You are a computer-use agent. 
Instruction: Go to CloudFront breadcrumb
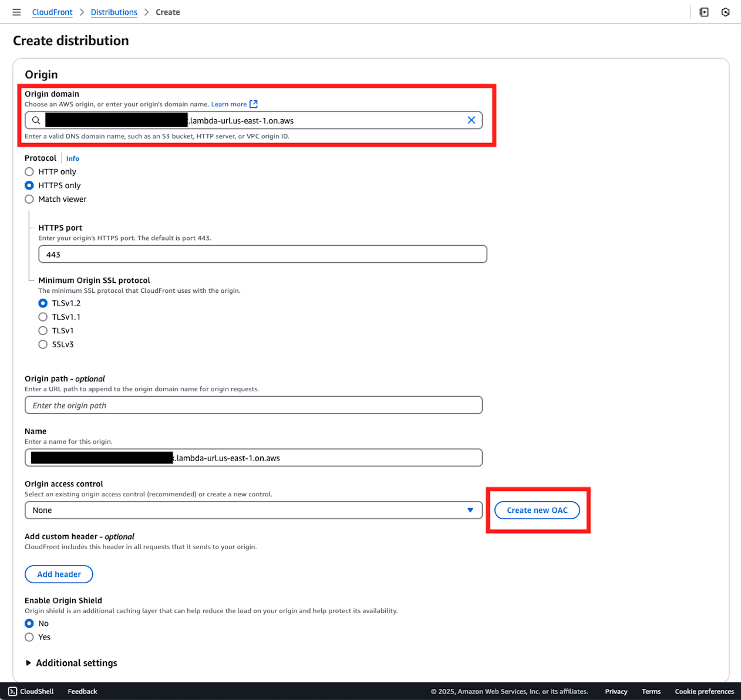click(52, 12)
